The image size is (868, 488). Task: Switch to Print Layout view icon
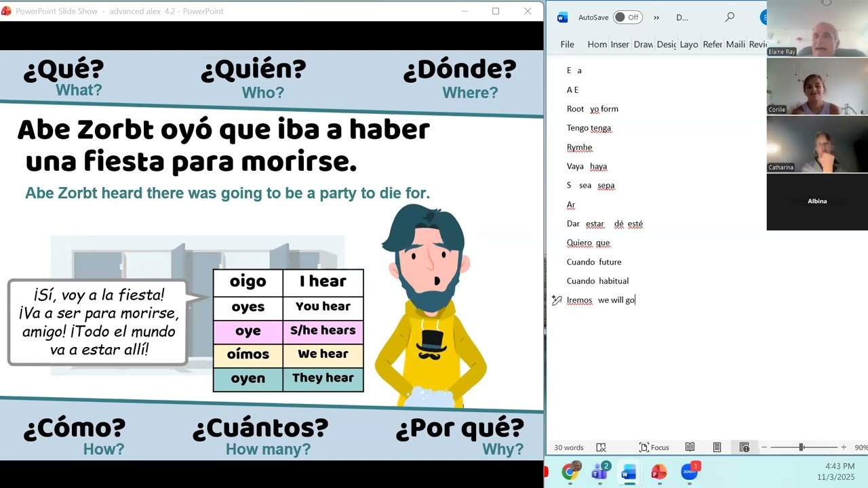pos(717,447)
